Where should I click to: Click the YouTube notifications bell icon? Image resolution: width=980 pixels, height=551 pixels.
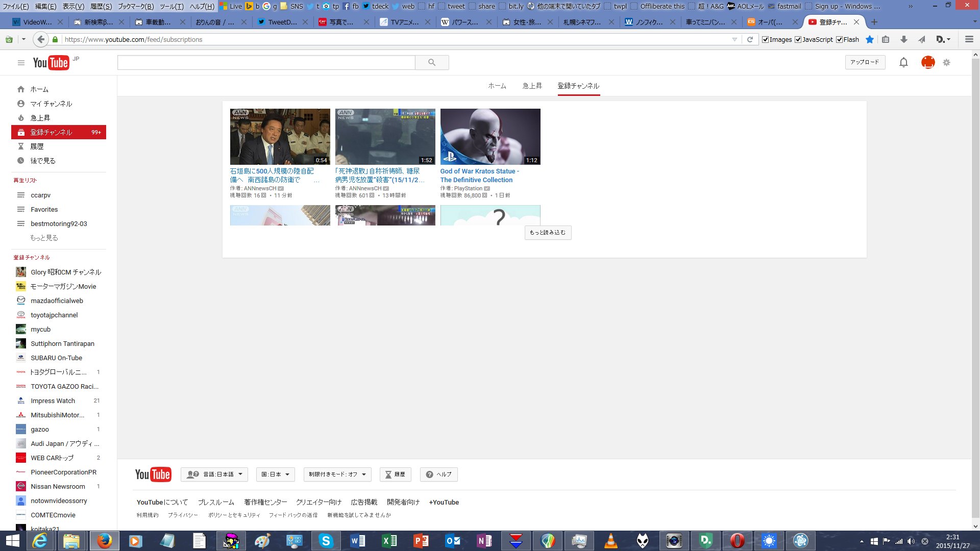click(903, 62)
